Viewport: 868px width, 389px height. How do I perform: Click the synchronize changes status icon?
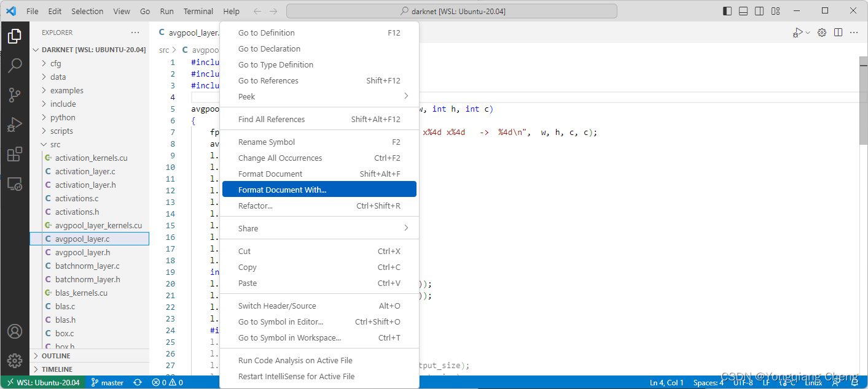[138, 382]
